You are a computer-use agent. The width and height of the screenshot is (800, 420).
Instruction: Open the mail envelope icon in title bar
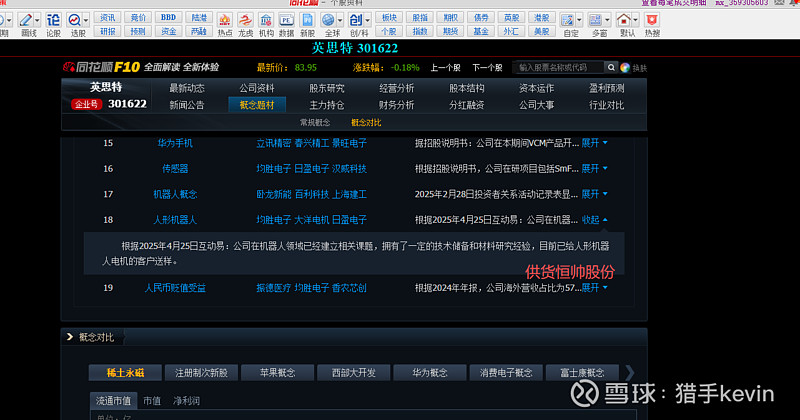coord(779,3)
